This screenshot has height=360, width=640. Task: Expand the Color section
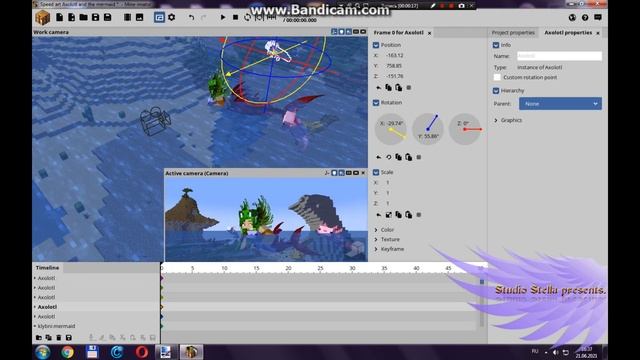[x=376, y=230]
